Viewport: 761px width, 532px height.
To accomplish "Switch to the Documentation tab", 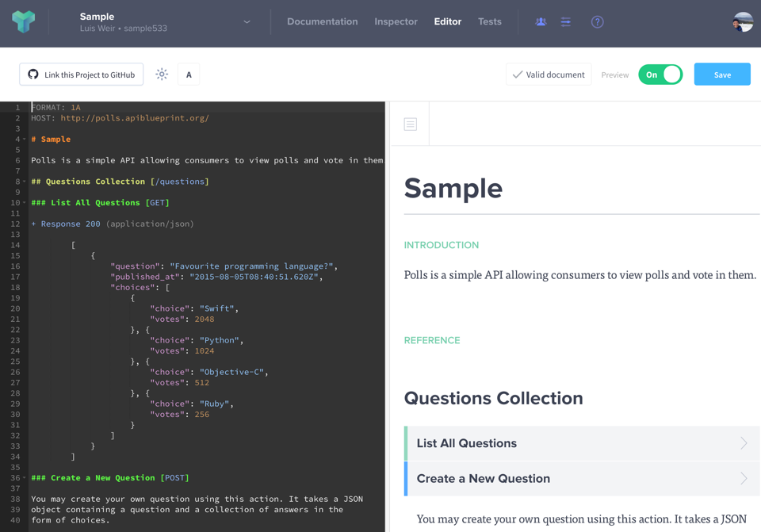I will click(x=323, y=22).
